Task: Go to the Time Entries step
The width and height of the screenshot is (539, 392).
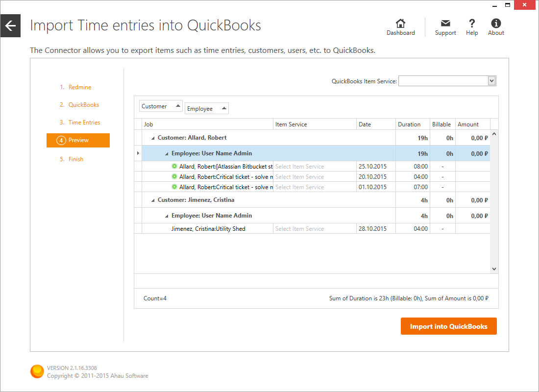Action: pyautogui.click(x=84, y=122)
